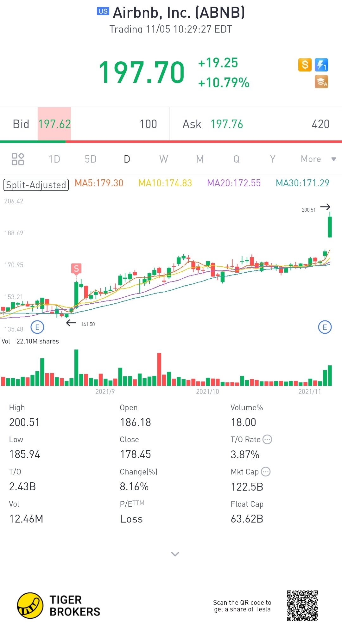
Task: Switch chart to 1D view
Action: 54,159
